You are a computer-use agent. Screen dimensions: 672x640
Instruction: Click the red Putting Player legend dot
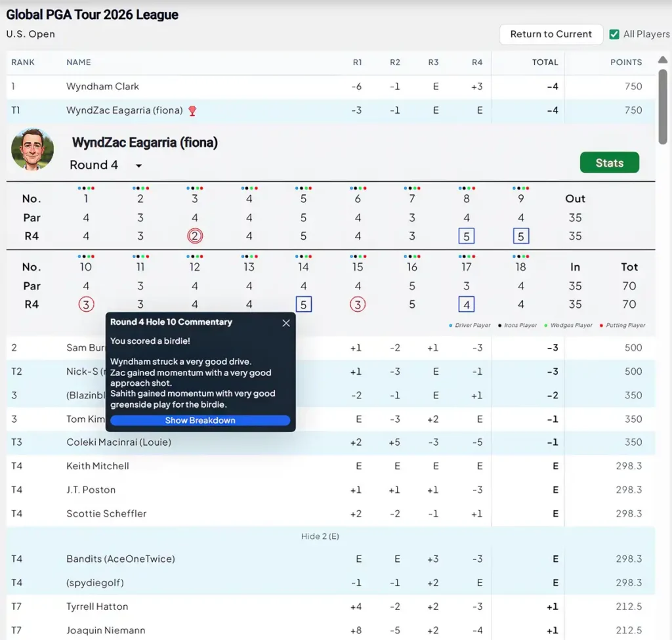(601, 326)
